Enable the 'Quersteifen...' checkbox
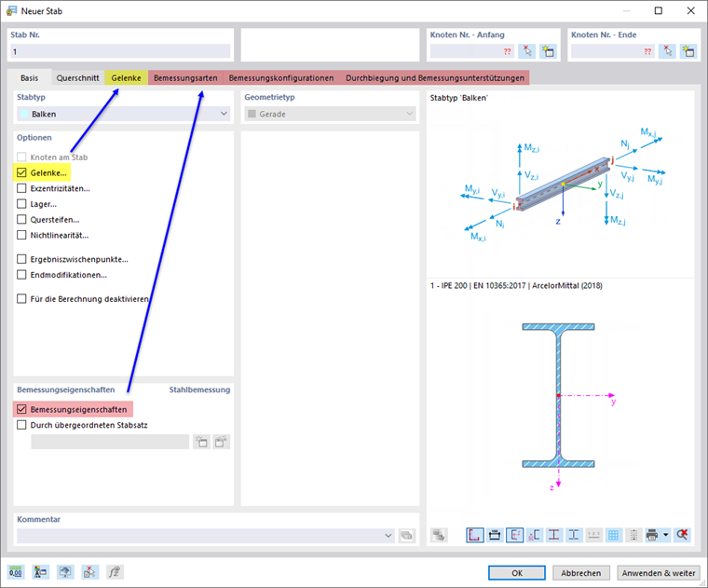The height and width of the screenshot is (588, 708). (21, 220)
